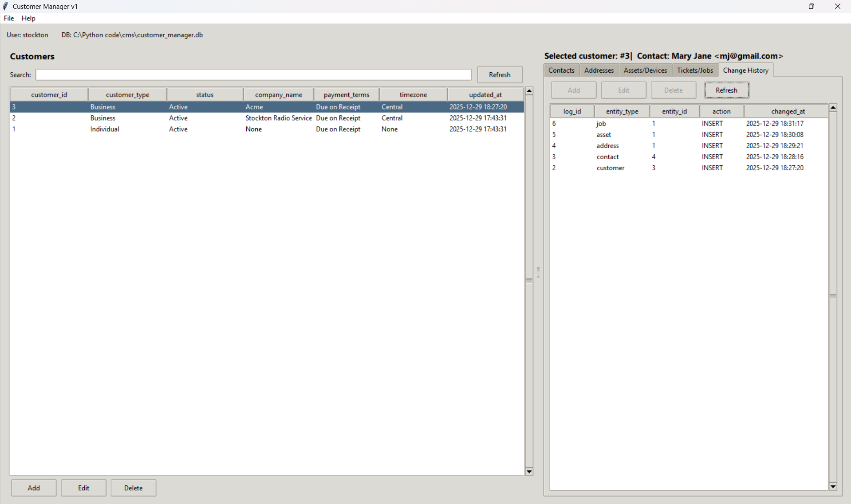The height and width of the screenshot is (504, 851).
Task: Select the 'asset' change log row
Action: pyautogui.click(x=689, y=134)
